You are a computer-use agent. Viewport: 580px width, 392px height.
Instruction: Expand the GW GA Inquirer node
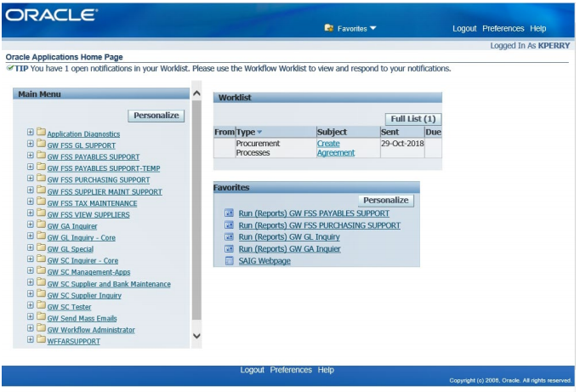pos(31,224)
